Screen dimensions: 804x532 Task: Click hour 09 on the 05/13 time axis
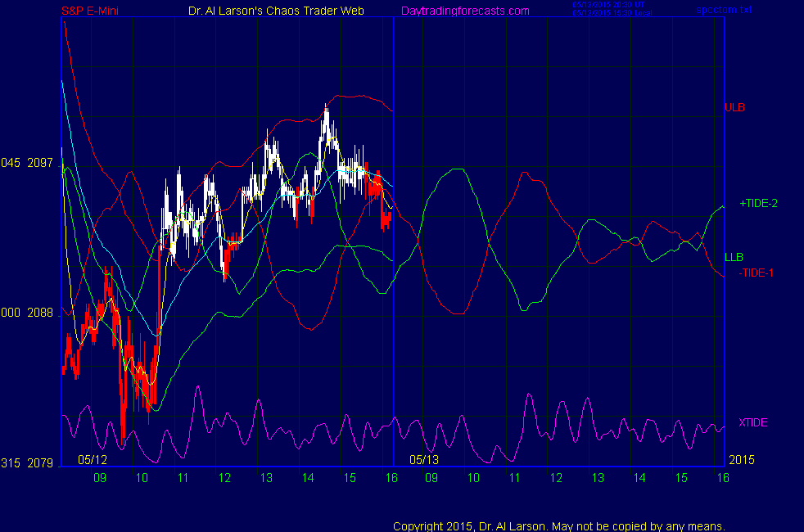coord(431,478)
